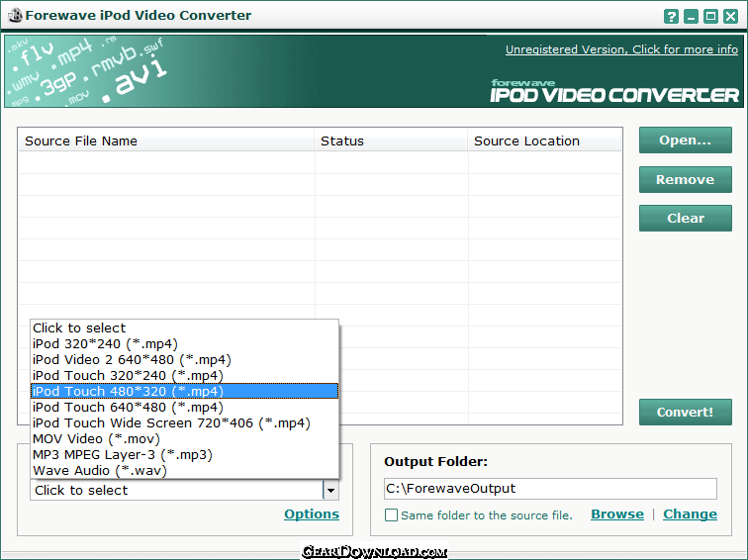
Task: Click the Source Location column header
Action: pyautogui.click(x=544, y=141)
